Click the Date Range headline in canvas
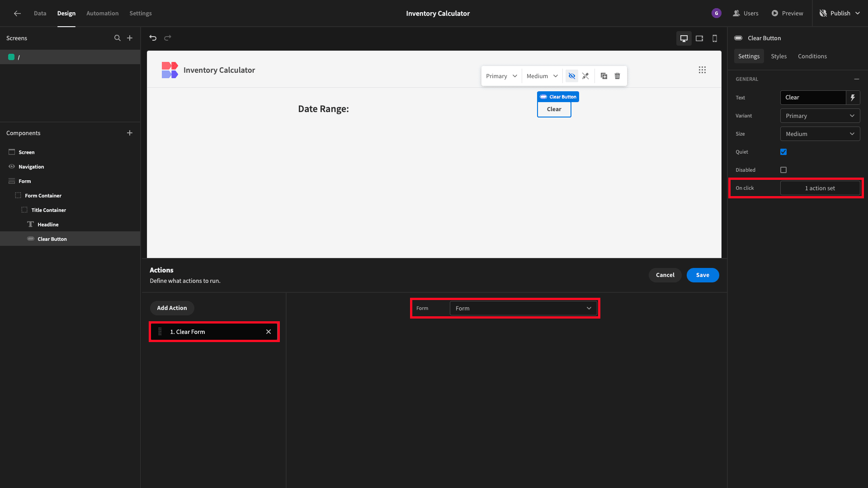The image size is (868, 488). point(323,109)
